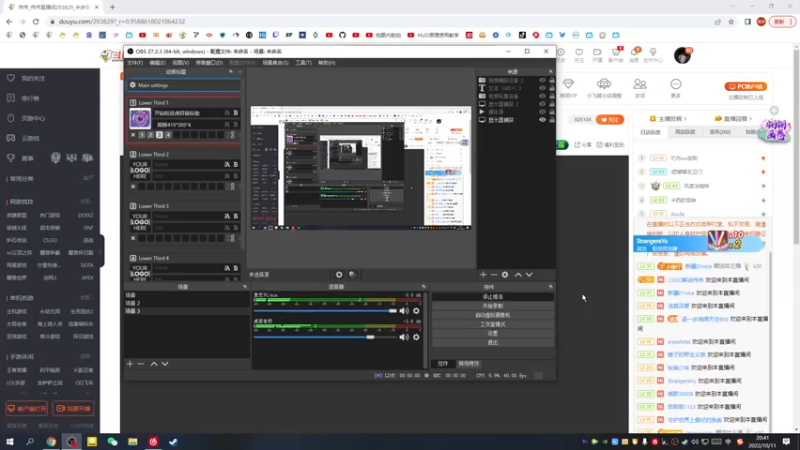Open WeChat from Windows taskbar
Image resolution: width=800 pixels, height=450 pixels.
(112, 441)
